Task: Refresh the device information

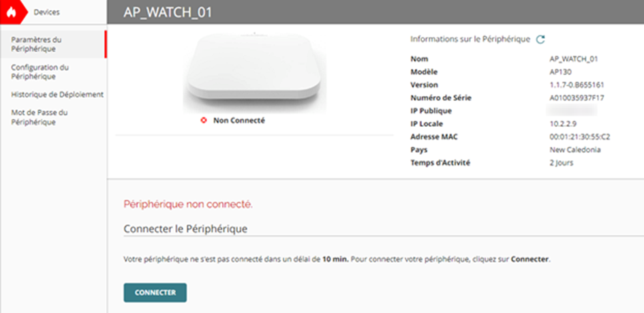Action: pos(540,40)
